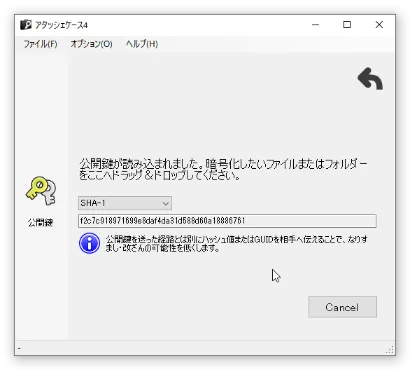Click the public key icon

[41, 191]
